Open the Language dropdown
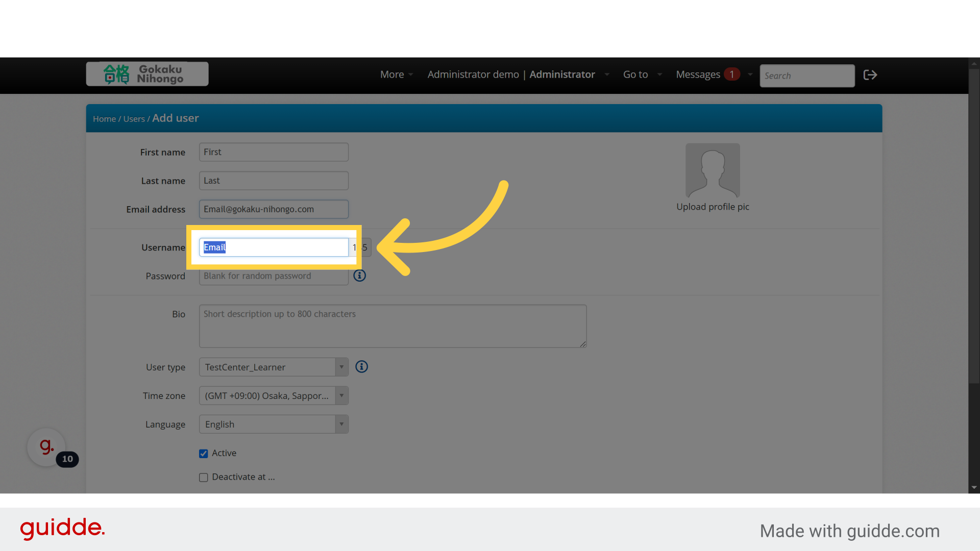This screenshot has height=551, width=980. pyautogui.click(x=274, y=424)
